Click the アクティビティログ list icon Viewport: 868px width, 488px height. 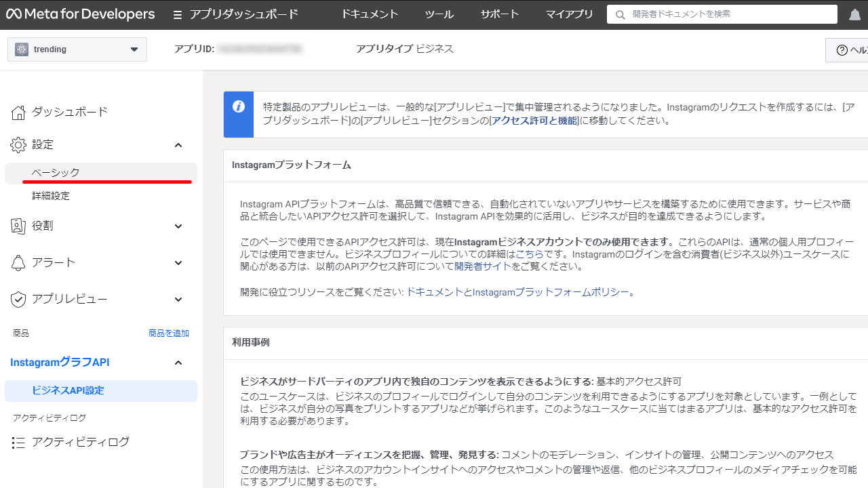tap(18, 442)
